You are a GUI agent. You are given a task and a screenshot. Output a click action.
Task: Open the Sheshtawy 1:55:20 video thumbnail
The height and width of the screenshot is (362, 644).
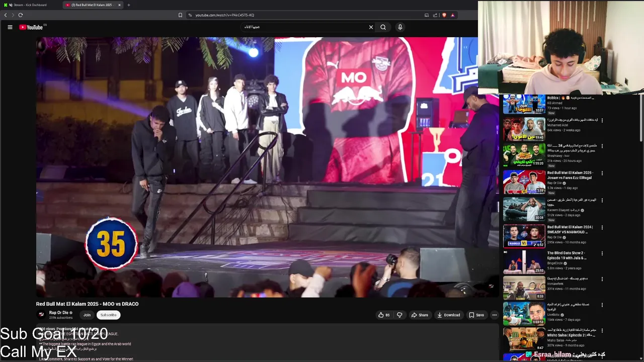pos(524,155)
